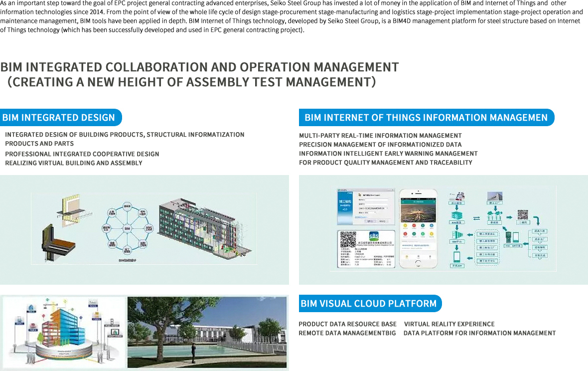Click the handheld PDA scanner icon in flowchart
Screen dimensions: 588x371
click(508, 236)
